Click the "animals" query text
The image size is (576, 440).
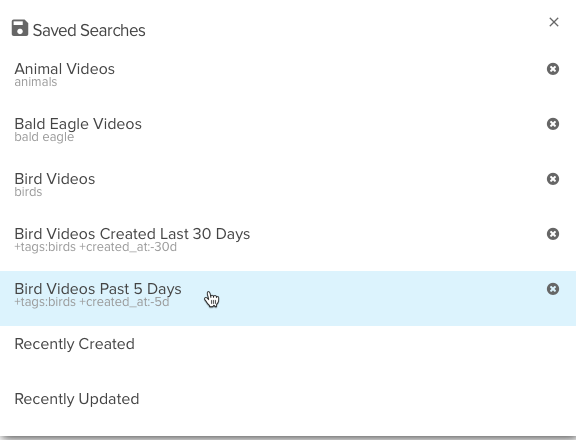coord(36,82)
